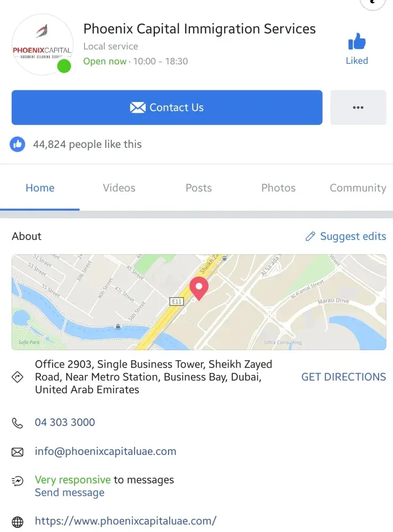Click the blue like count thumbs-up icon
The width and height of the screenshot is (393, 532).
18,144
